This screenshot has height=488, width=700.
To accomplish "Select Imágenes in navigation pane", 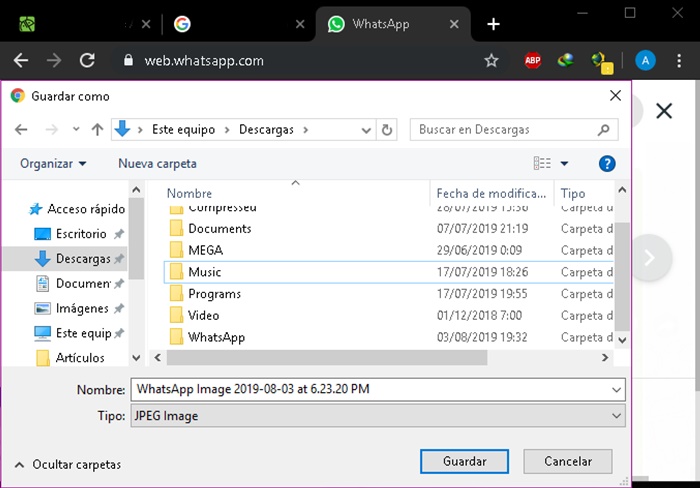I will pos(79,308).
